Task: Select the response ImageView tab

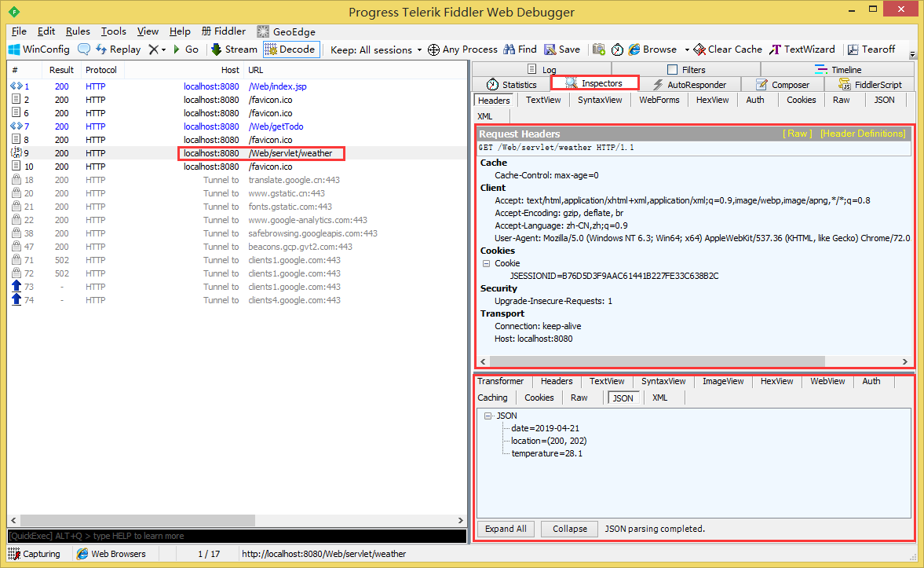Action: pos(723,382)
